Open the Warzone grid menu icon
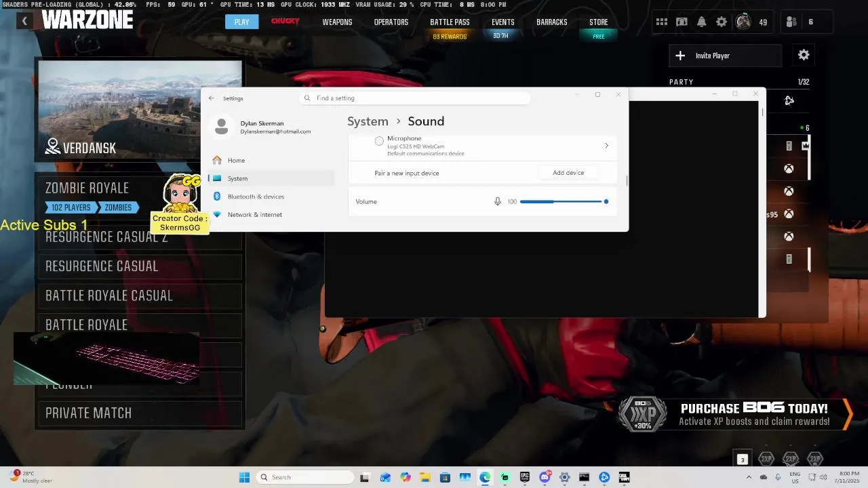Image resolution: width=868 pixels, height=488 pixels. [x=661, y=22]
